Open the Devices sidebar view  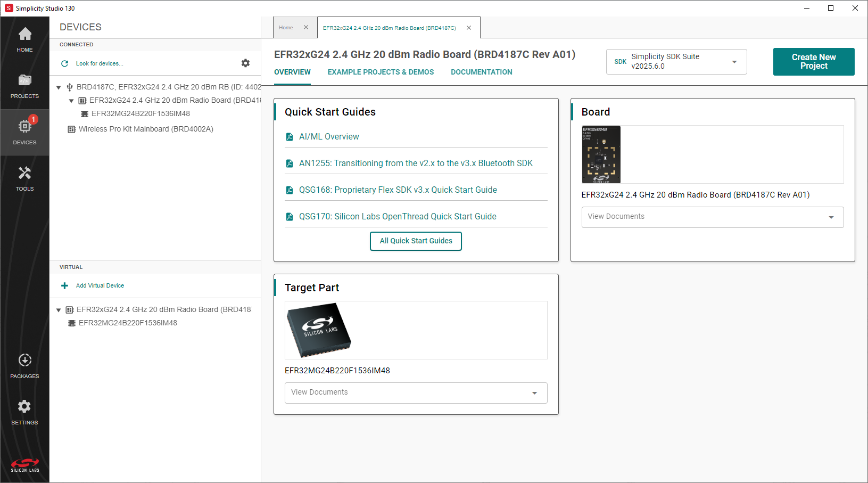[24, 133]
